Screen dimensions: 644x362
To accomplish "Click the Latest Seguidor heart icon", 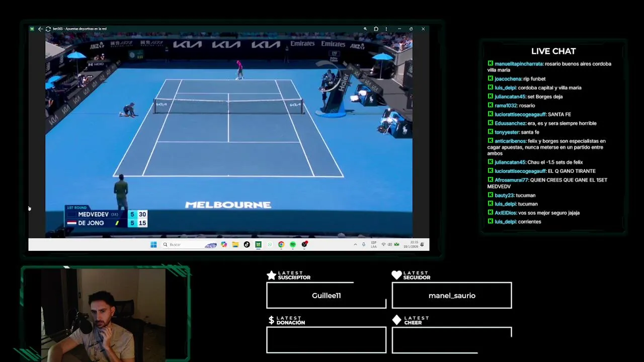I will 396,275.
